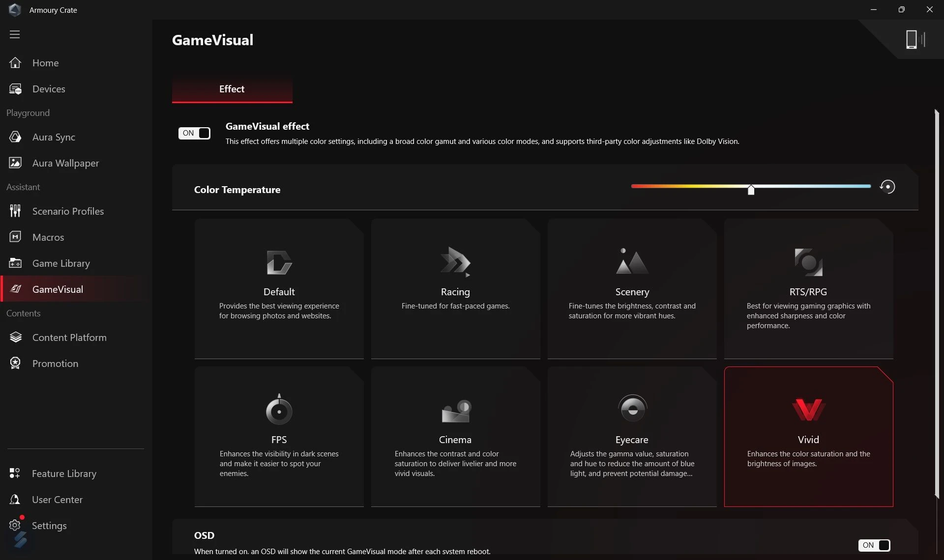Switch to the Effect tab
This screenshot has width=944, height=560.
232,89
